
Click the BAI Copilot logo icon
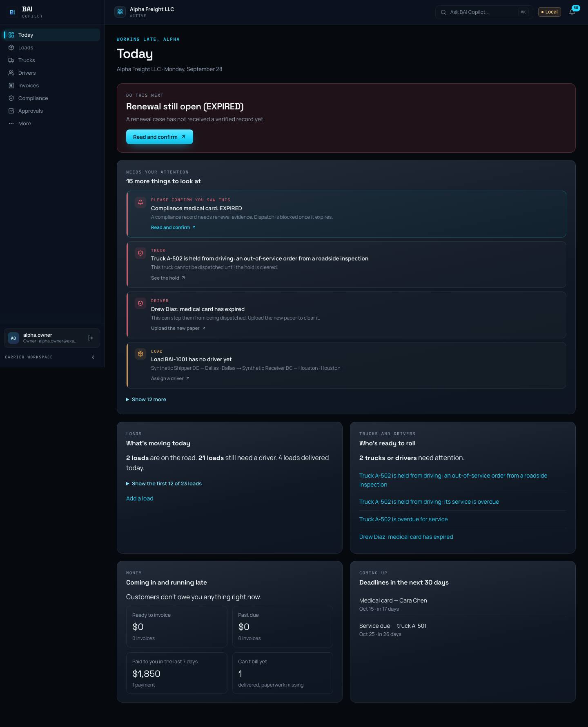pyautogui.click(x=12, y=12)
